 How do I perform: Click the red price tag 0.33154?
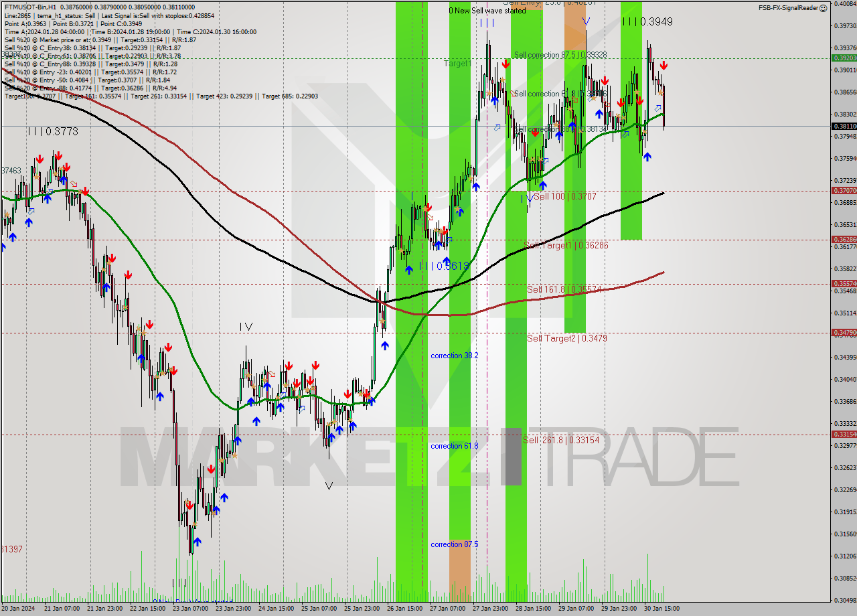pos(844,434)
